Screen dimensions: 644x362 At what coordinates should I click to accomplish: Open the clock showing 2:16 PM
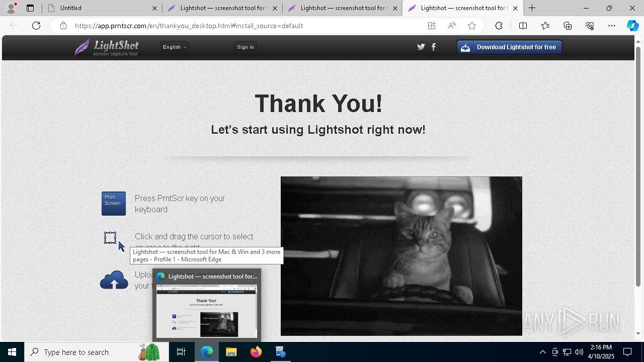pos(602,352)
